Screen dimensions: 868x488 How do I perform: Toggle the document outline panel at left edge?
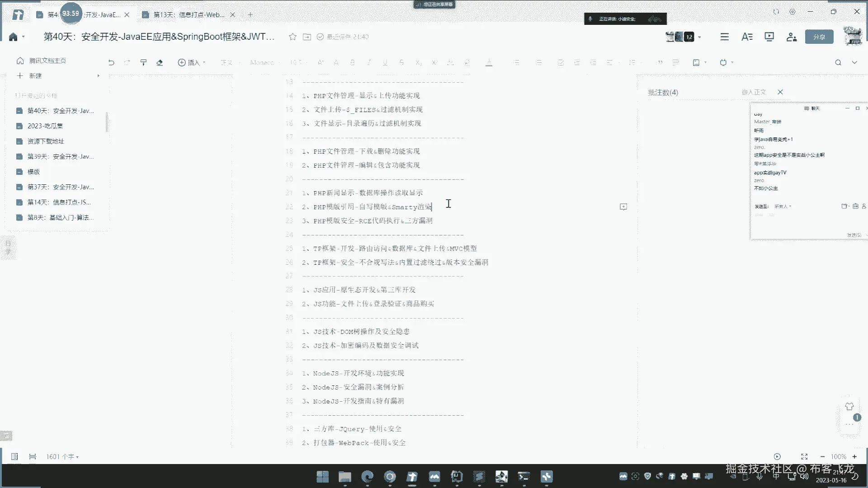click(8, 248)
